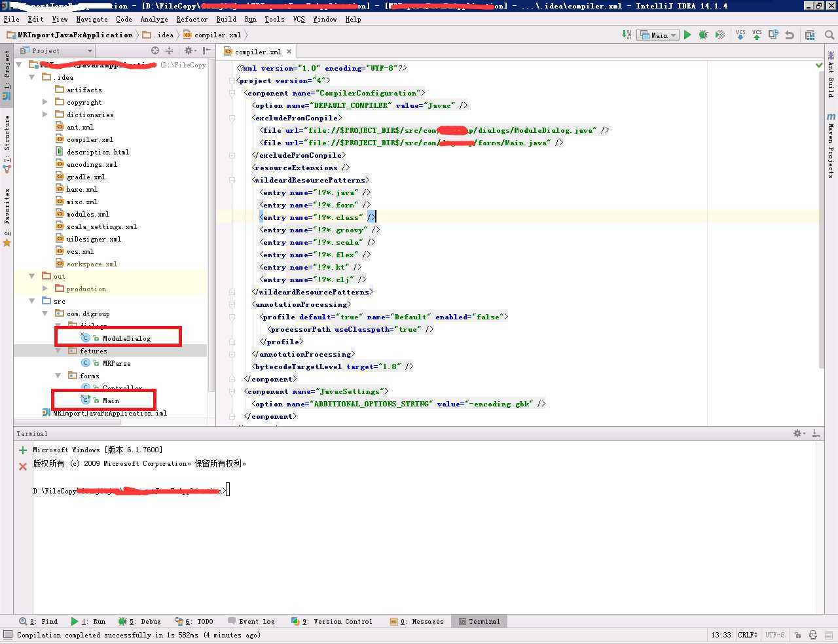
Task: Click the UTF-8 encoding status entry
Action: pos(774,635)
